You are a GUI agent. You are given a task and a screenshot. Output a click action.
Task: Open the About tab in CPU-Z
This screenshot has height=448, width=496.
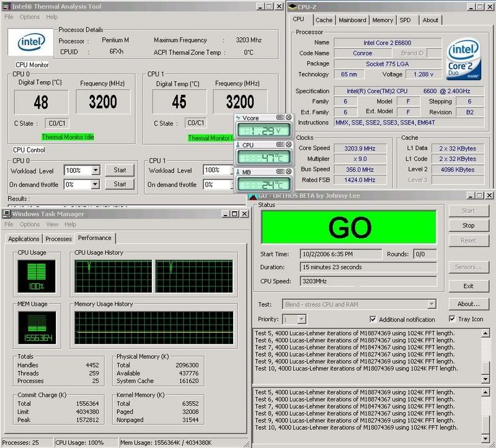point(430,20)
